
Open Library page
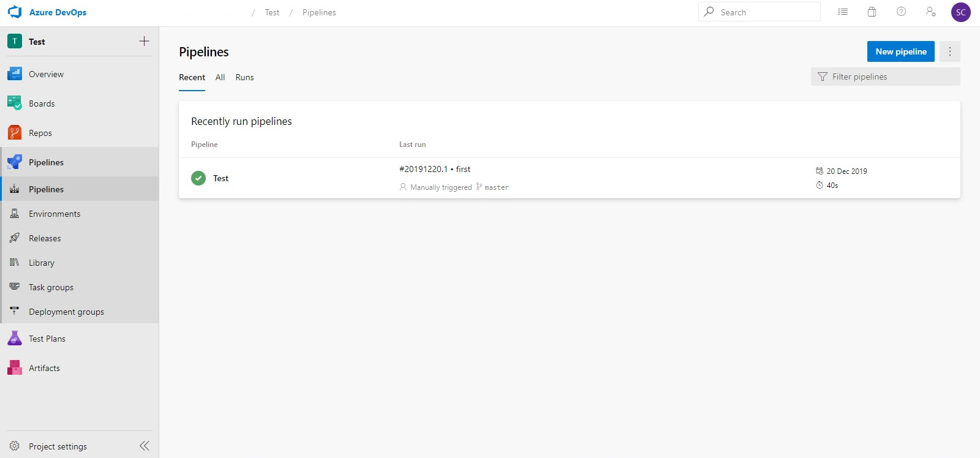(80, 263)
